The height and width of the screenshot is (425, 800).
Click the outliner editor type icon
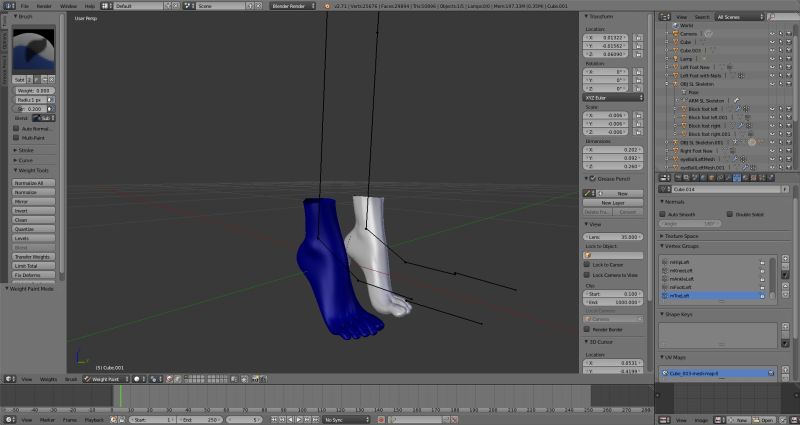[x=664, y=17]
